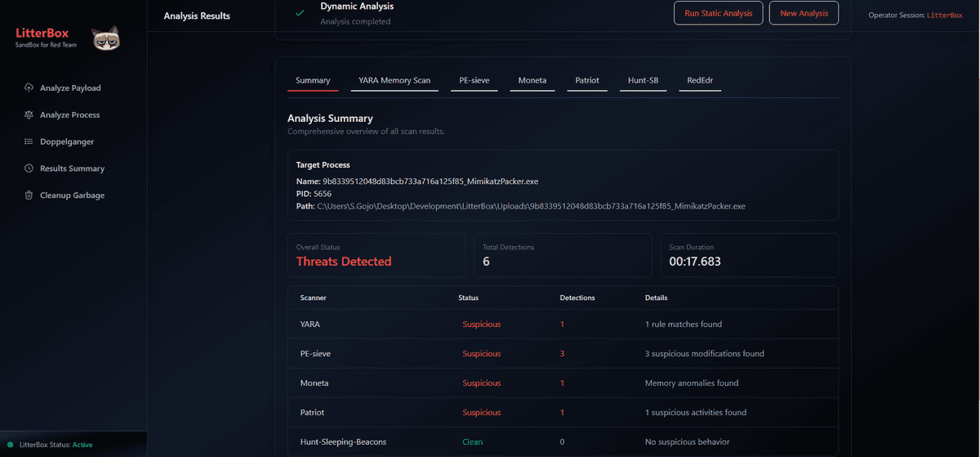The image size is (980, 457).
Task: Click '1 rule matches found' detail
Action: 684,325
